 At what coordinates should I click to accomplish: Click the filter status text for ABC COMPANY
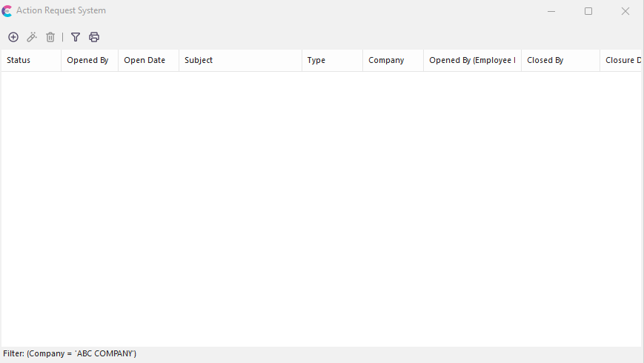coord(70,354)
